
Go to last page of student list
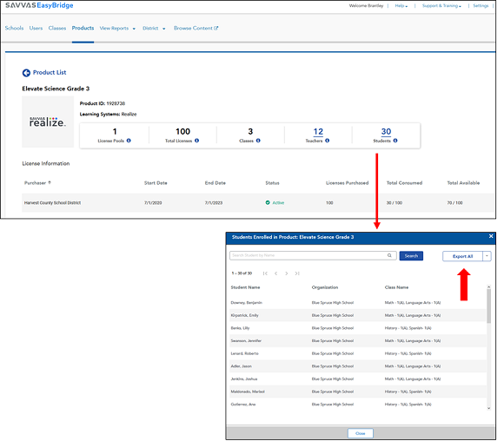tap(297, 273)
